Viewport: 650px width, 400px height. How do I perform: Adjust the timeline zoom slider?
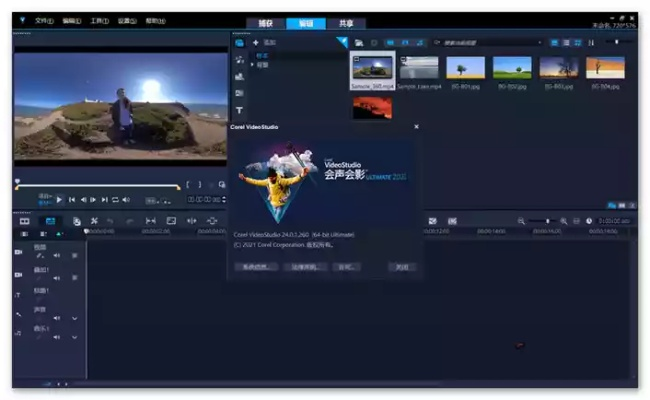(547, 221)
